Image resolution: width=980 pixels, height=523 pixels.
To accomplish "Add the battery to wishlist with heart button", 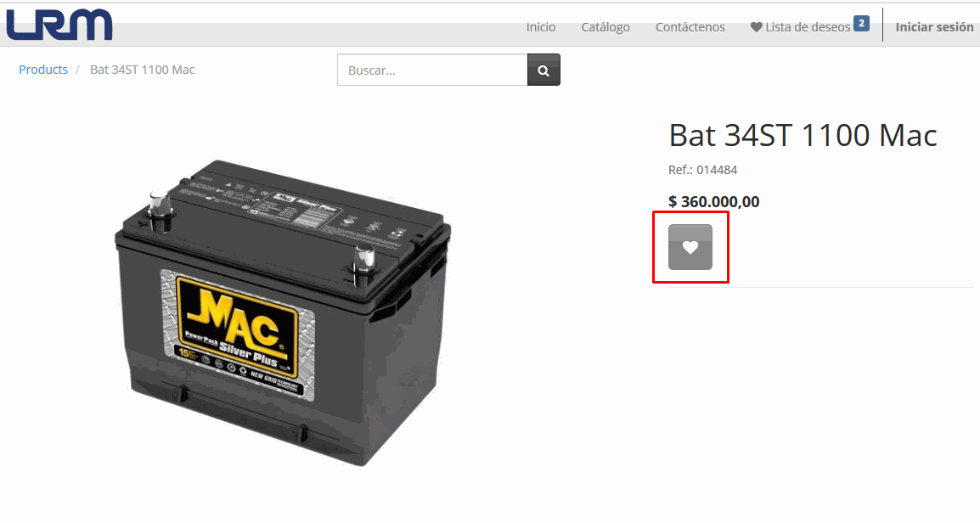I will (x=690, y=247).
